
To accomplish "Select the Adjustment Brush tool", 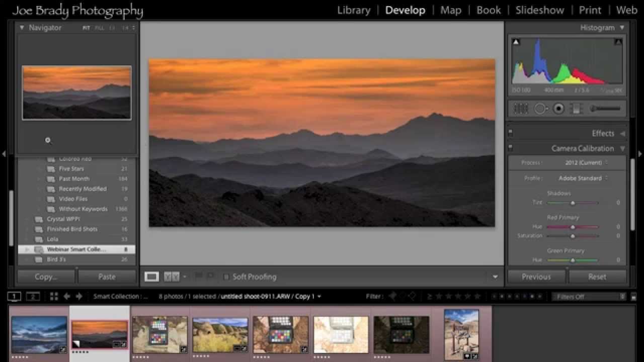I will coord(605,108).
